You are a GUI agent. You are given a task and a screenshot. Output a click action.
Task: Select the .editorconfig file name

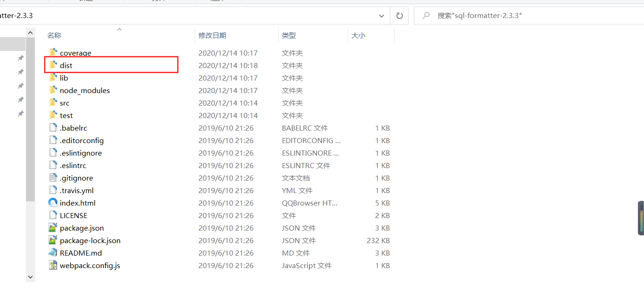coord(82,140)
